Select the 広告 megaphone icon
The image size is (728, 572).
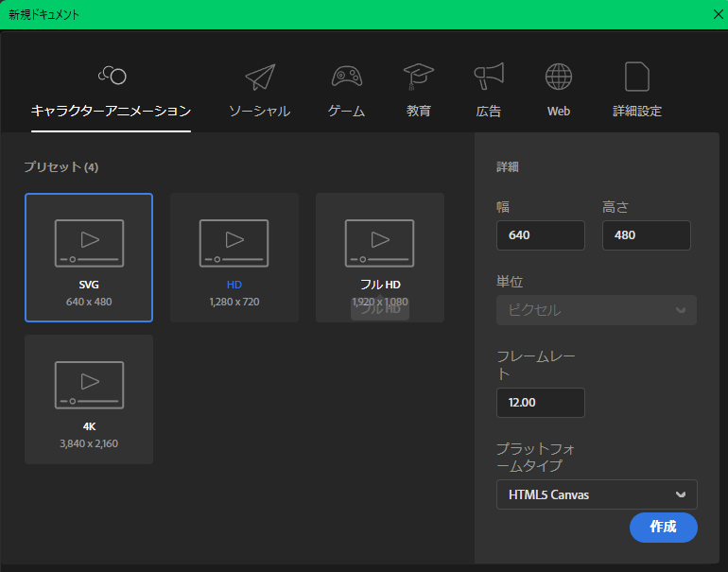[x=489, y=77]
